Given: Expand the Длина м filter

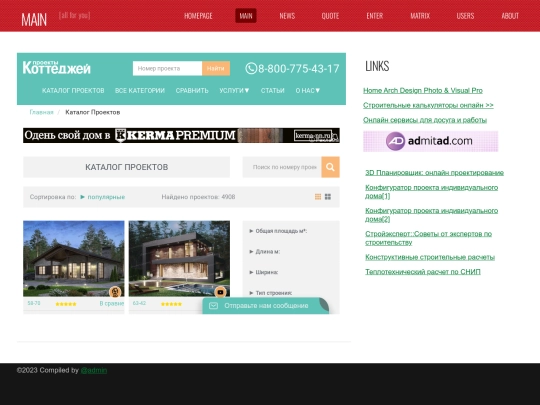Looking at the screenshot, I should [264, 252].
